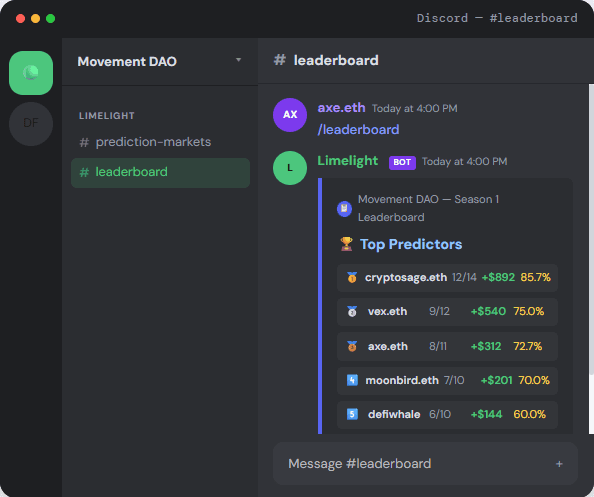
Task: Click the gold medal icon for cryptosage.eth
Action: click(x=352, y=278)
